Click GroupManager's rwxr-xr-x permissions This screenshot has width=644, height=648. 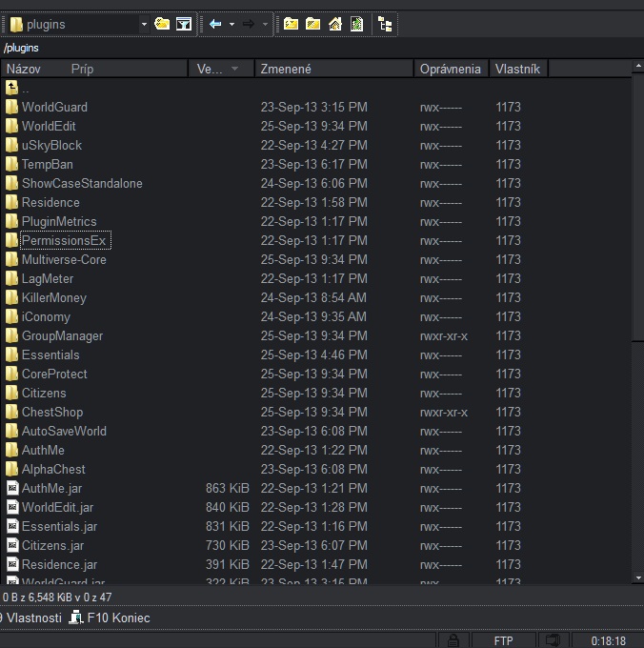pyautogui.click(x=444, y=336)
